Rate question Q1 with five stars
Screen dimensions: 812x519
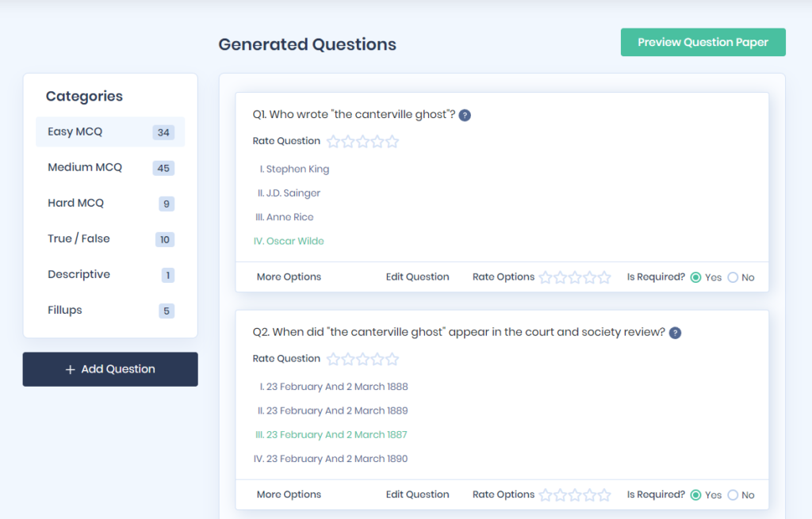pyautogui.click(x=392, y=142)
